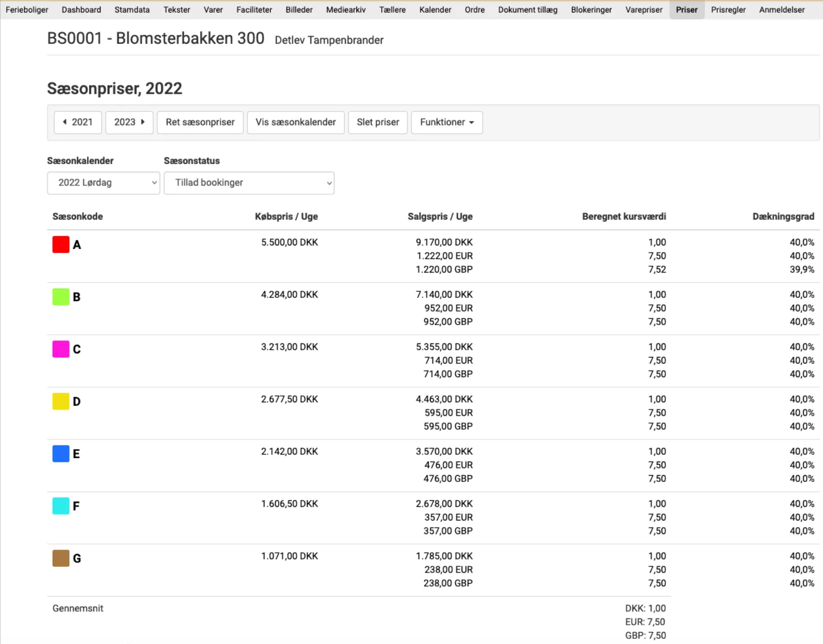823x644 pixels.
Task: Click Ret sæsonpriser button
Action: coord(200,122)
